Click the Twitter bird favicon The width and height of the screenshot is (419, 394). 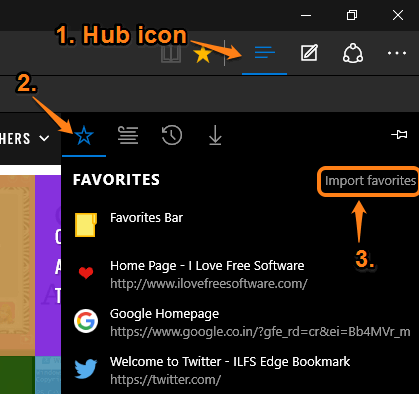pyautogui.click(x=86, y=369)
